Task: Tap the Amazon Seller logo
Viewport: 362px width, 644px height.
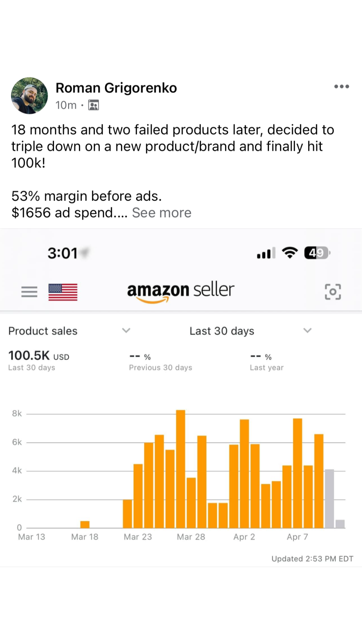Action: [181, 291]
